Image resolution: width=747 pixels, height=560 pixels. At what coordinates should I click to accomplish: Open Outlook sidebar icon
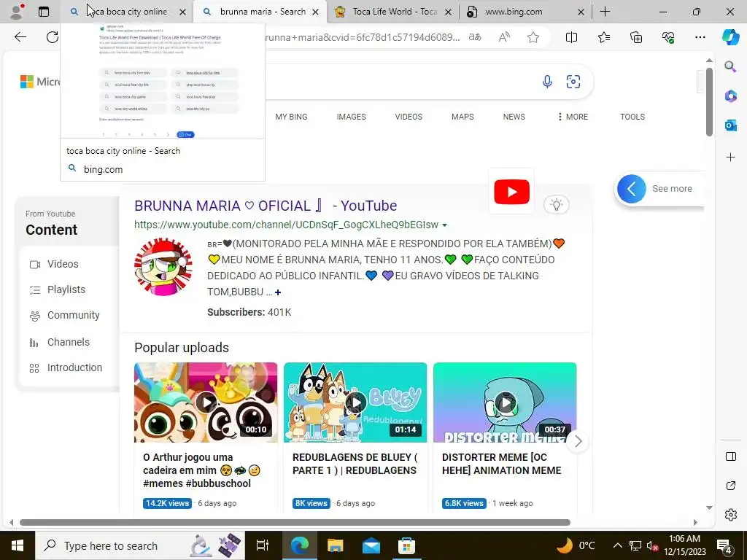[730, 125]
